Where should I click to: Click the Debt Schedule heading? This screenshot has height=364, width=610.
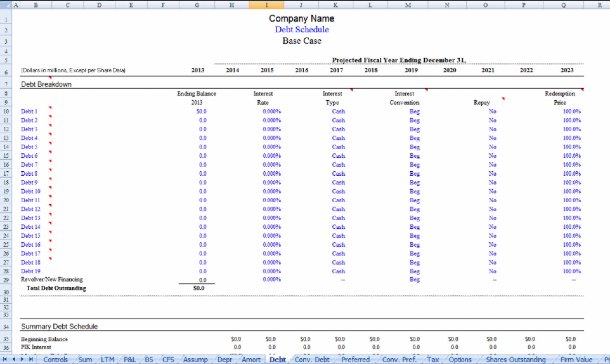tap(302, 30)
